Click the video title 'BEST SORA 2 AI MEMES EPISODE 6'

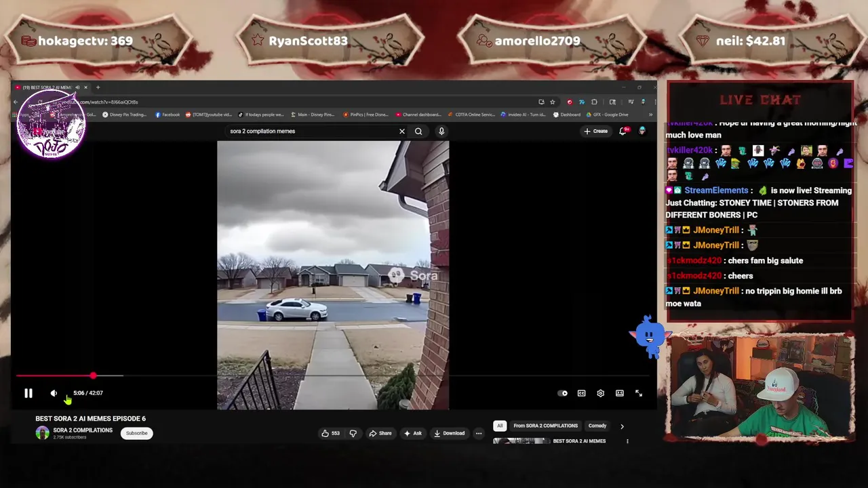tap(90, 419)
